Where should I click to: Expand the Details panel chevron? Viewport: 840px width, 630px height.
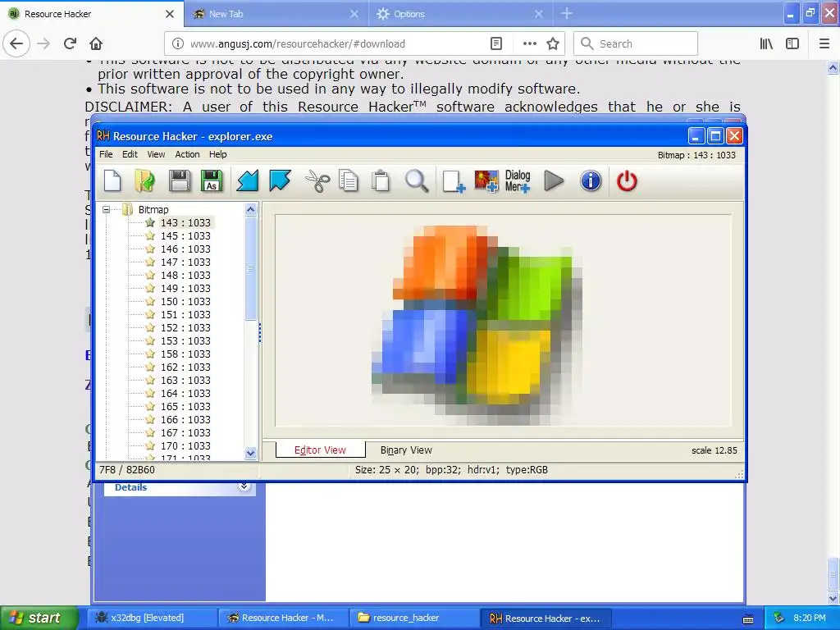point(244,486)
